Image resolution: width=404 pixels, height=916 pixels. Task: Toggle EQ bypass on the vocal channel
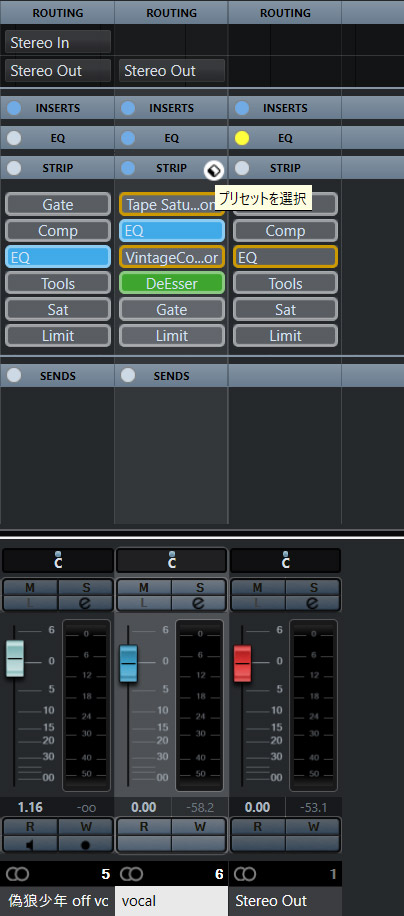[x=128, y=138]
